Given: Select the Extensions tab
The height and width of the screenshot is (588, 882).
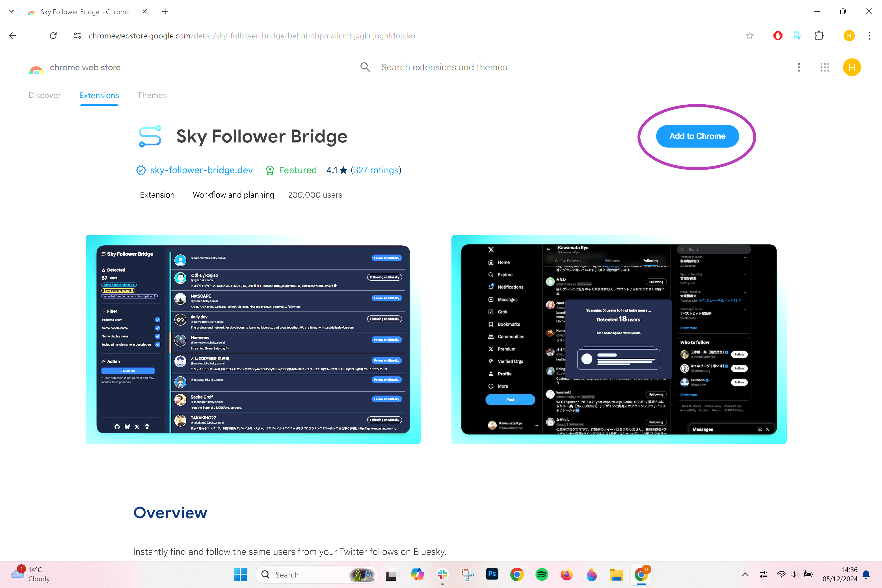Looking at the screenshot, I should coord(99,95).
